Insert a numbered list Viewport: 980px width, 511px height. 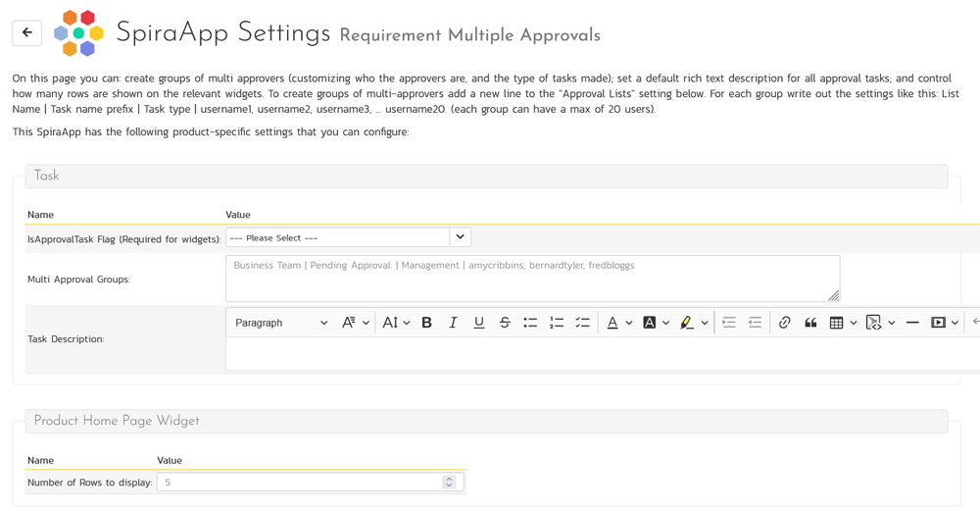click(557, 323)
